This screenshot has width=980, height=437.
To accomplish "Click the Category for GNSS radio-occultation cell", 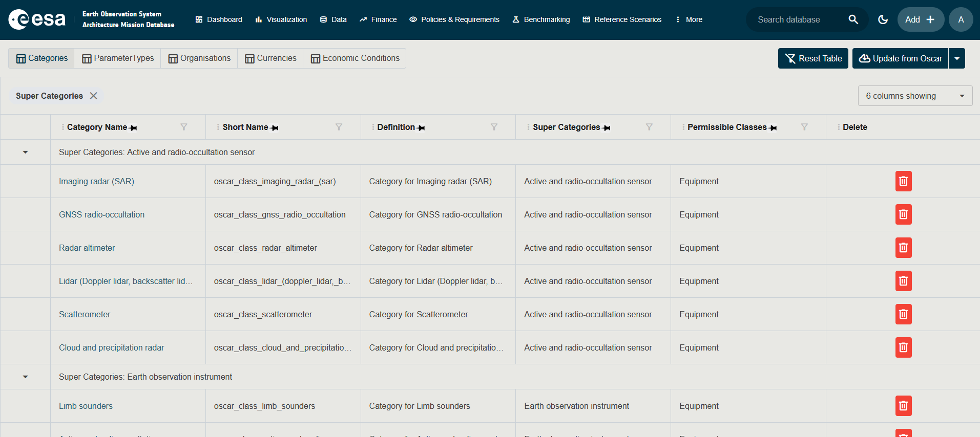I will click(438, 214).
